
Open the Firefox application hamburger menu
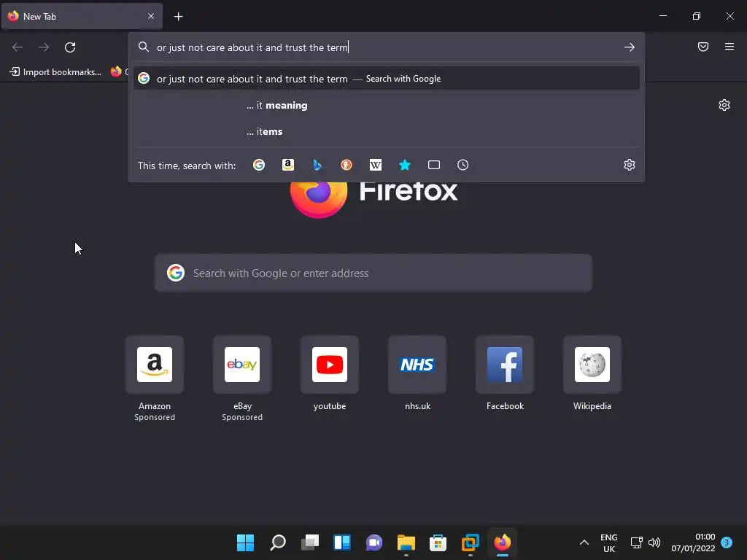click(729, 47)
